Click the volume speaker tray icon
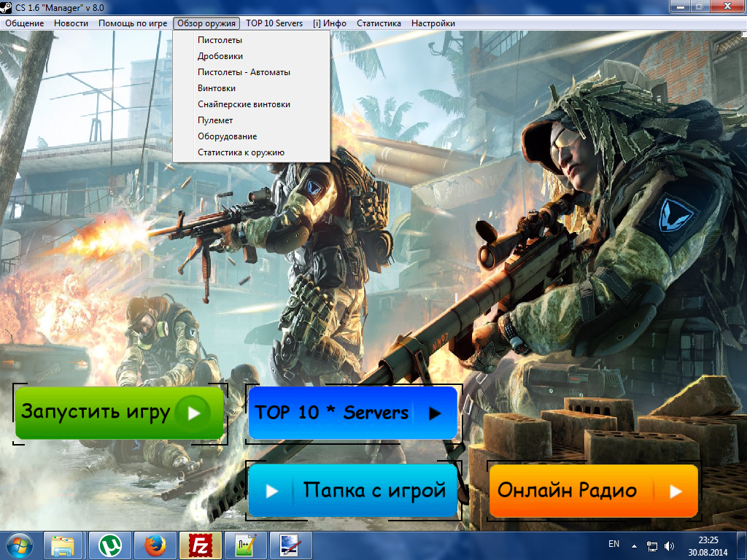Image resolution: width=747 pixels, height=560 pixels. point(670,546)
